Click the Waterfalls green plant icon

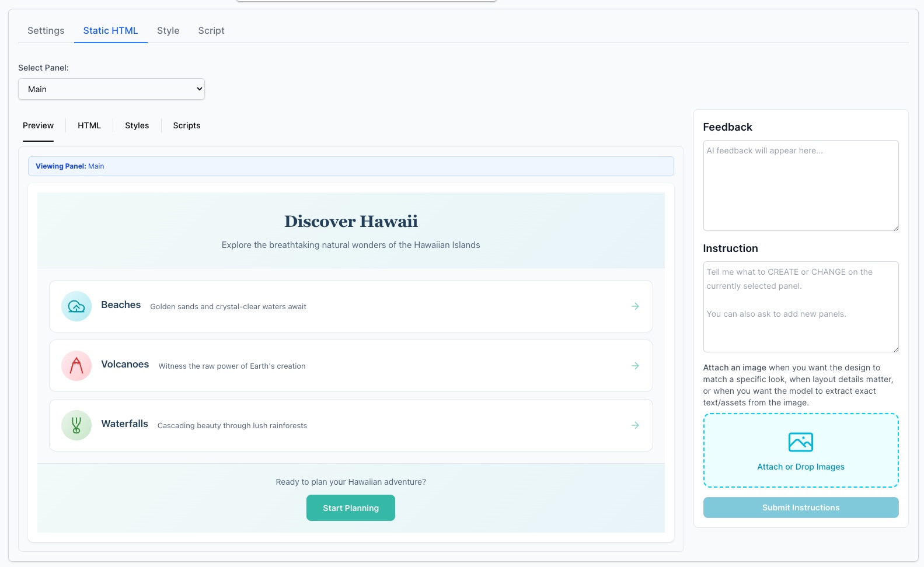[76, 425]
